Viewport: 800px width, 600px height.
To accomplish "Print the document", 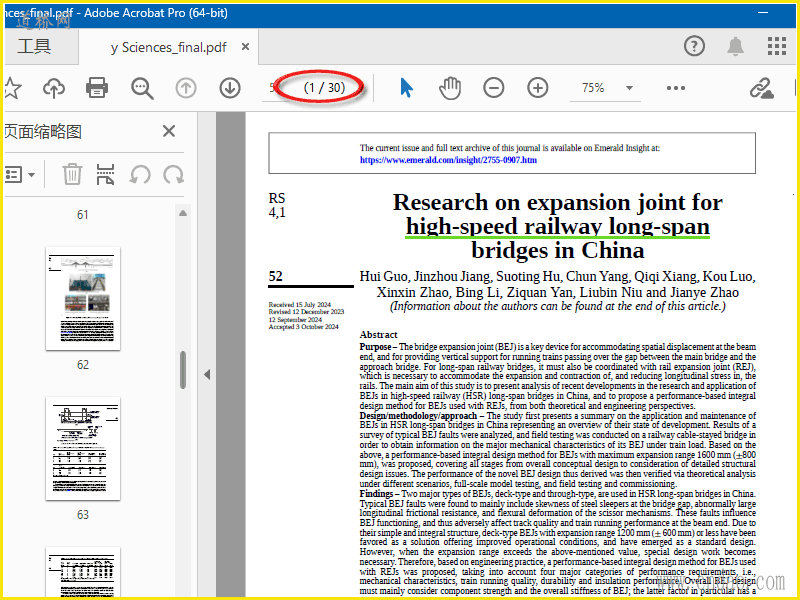I will 97,88.
